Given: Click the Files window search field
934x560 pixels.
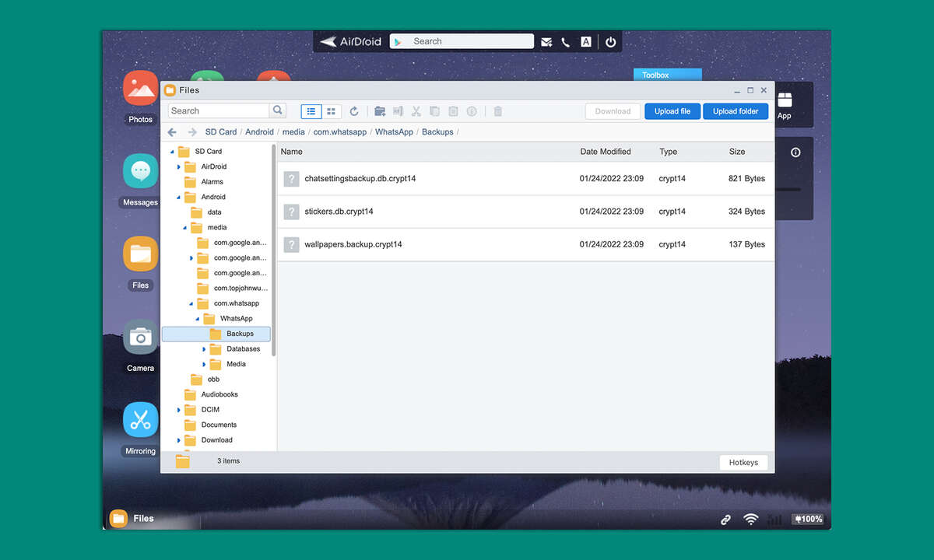Looking at the screenshot, I should point(219,110).
